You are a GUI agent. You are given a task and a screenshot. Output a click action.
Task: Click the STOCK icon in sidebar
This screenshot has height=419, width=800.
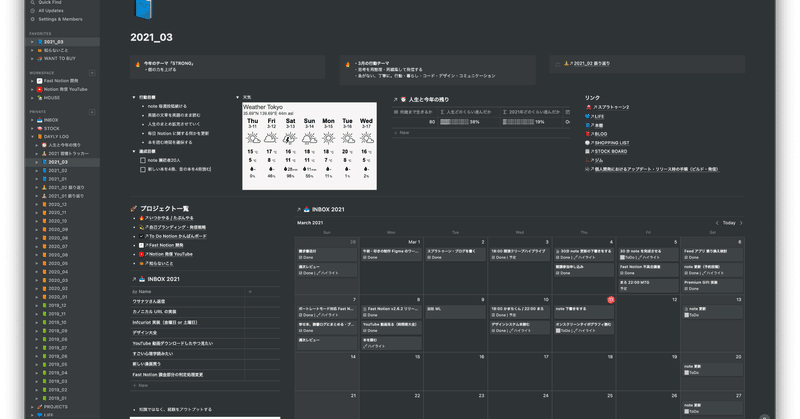(40, 129)
